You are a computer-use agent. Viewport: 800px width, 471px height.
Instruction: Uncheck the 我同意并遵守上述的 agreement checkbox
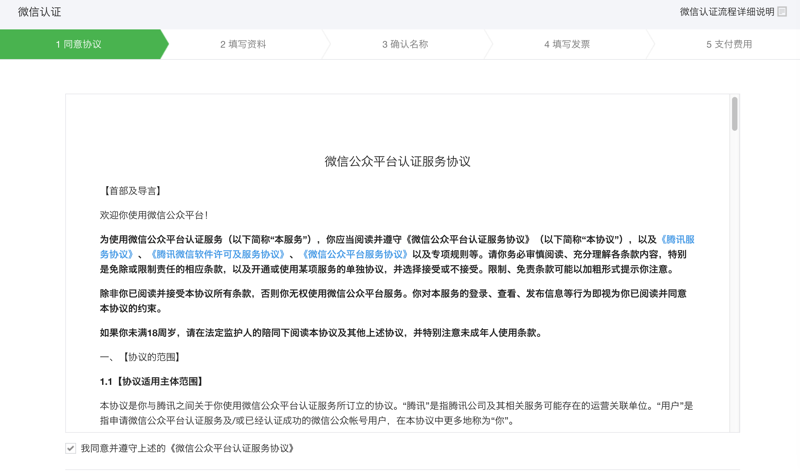coord(70,449)
